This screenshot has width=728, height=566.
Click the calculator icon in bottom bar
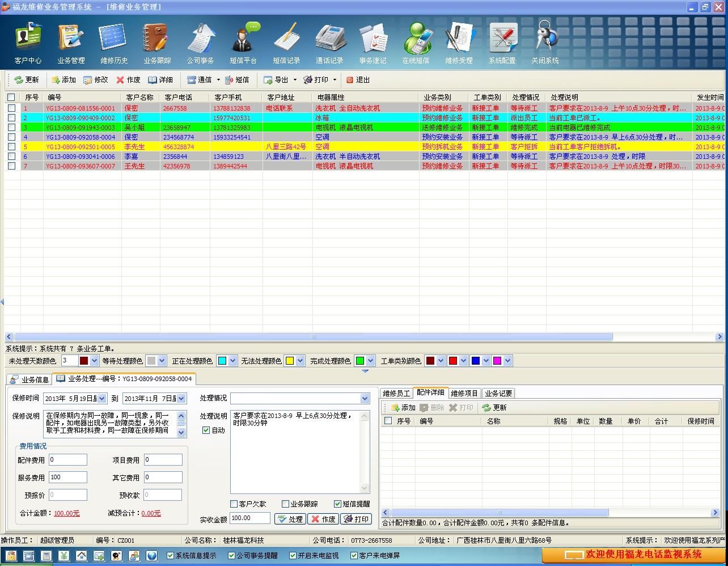pos(46,556)
